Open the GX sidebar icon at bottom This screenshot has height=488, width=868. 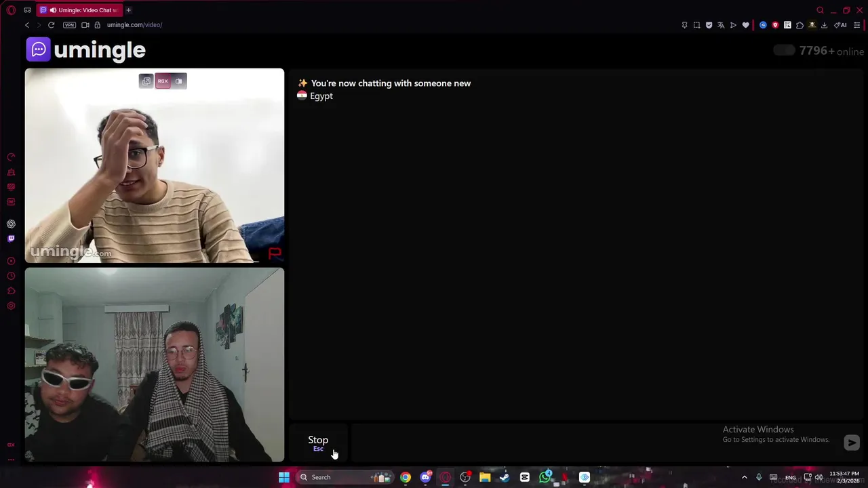pyautogui.click(x=11, y=445)
